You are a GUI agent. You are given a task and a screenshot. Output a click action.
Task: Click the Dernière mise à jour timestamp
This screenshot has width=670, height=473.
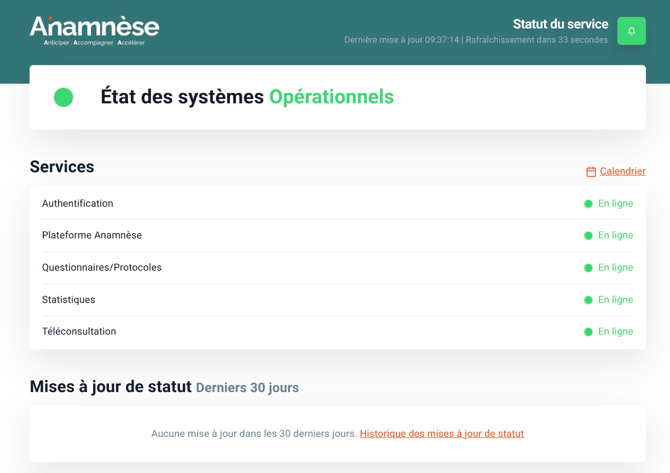click(x=402, y=40)
